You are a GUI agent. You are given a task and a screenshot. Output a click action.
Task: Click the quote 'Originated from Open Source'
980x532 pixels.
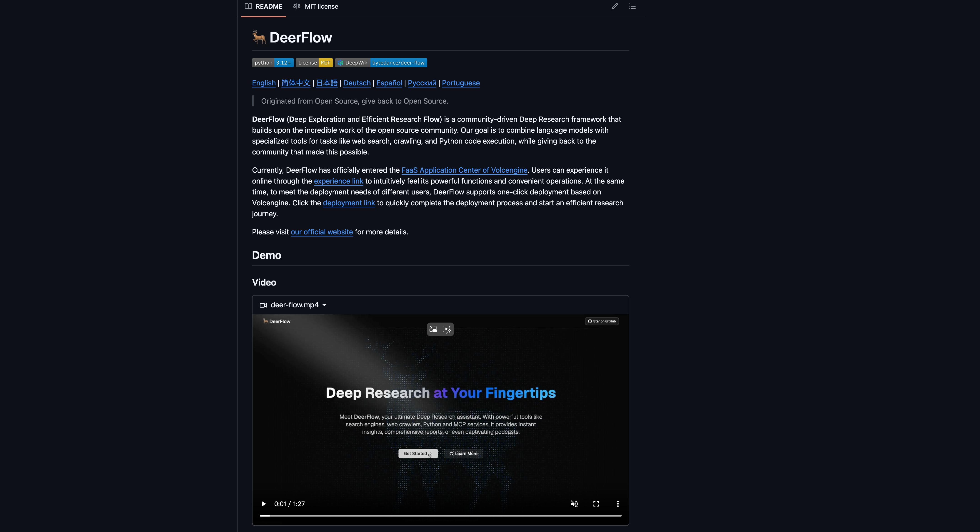355,101
